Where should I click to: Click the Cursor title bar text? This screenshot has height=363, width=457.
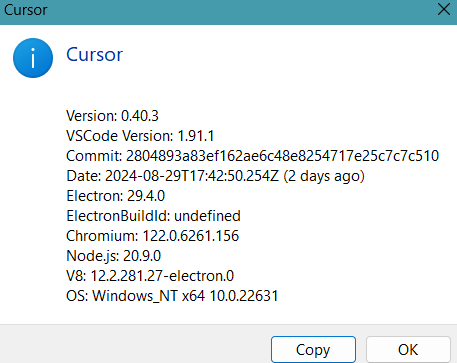[26, 10]
